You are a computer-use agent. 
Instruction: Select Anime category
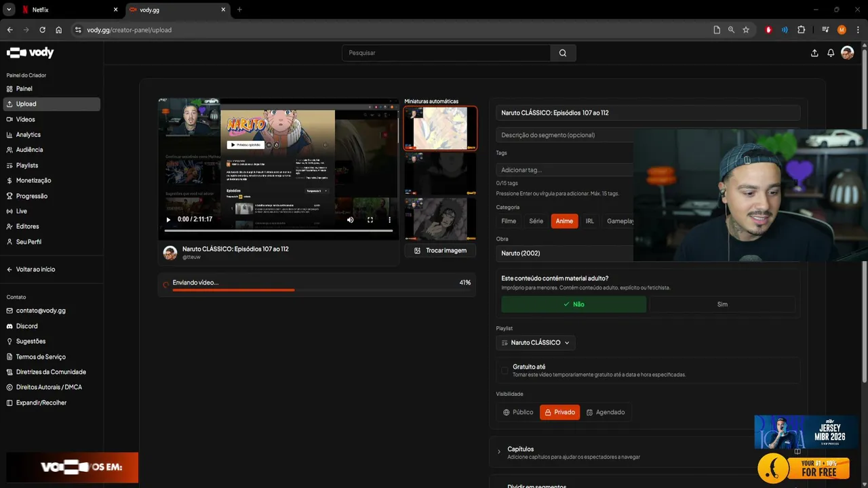pyautogui.click(x=564, y=221)
